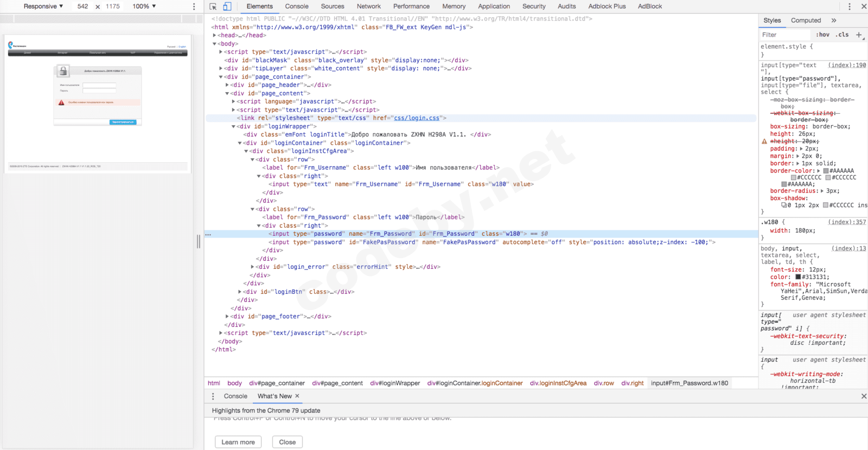868x450 pixels.
Task: Select the What's New drawer tab
Action: [275, 396]
